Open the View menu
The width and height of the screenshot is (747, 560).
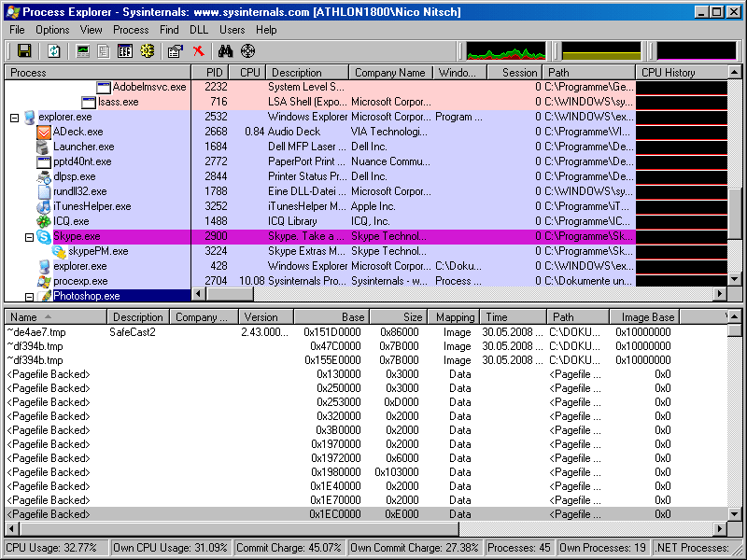click(91, 30)
